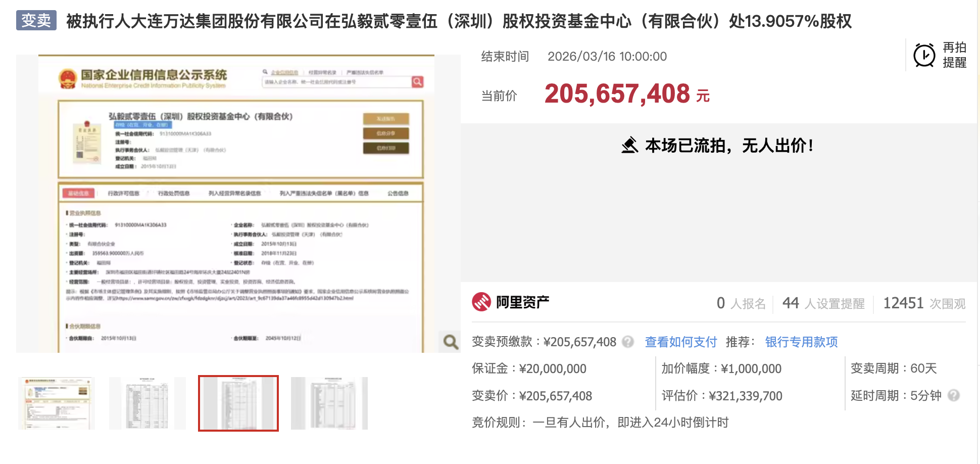The height and width of the screenshot is (464, 980).
Task: Click the 阿里资产 red logo icon
Action: coord(481,302)
